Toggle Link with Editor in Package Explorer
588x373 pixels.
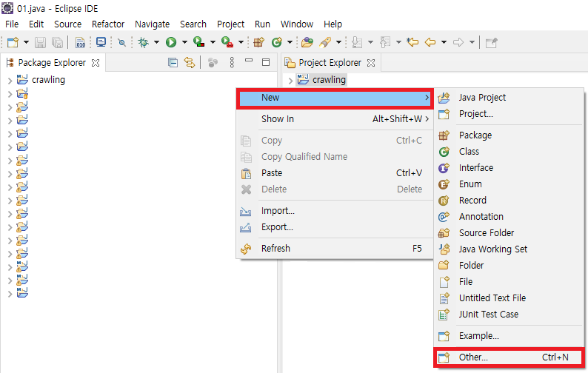pyautogui.click(x=190, y=63)
